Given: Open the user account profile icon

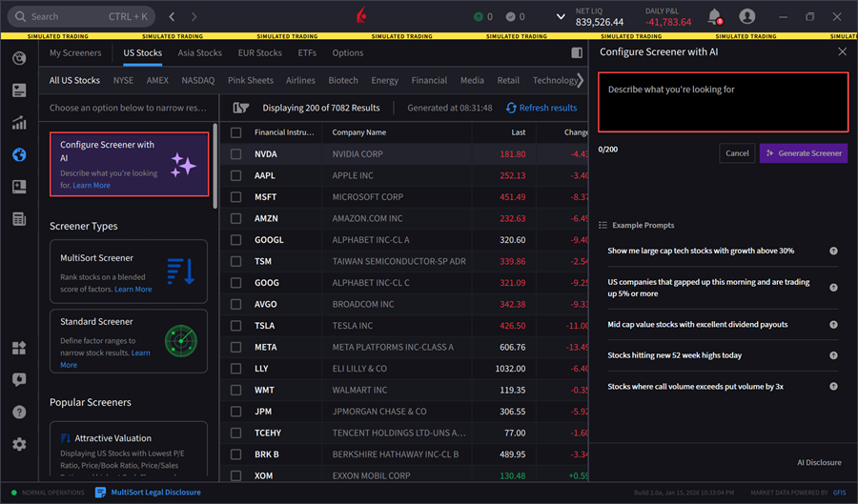Looking at the screenshot, I should pos(746,16).
